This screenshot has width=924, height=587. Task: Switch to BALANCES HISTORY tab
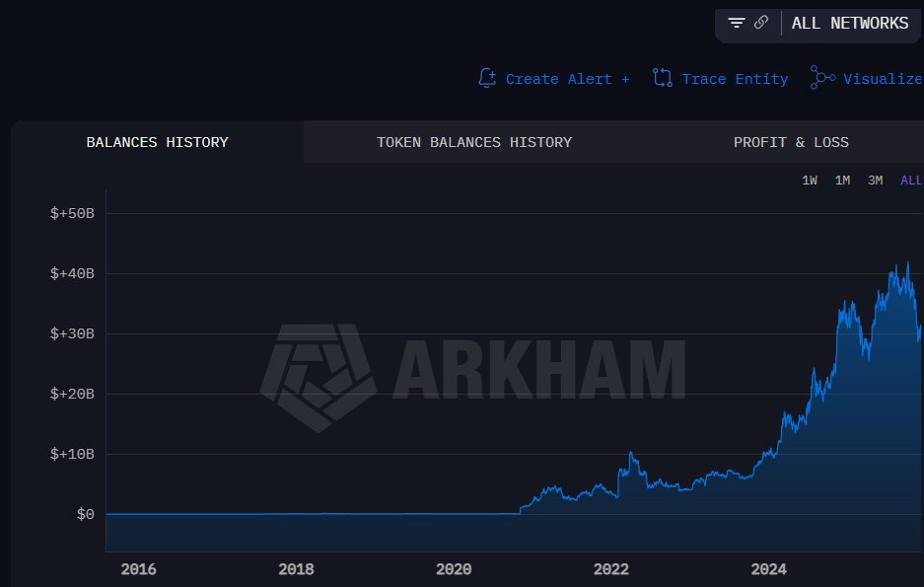158,142
